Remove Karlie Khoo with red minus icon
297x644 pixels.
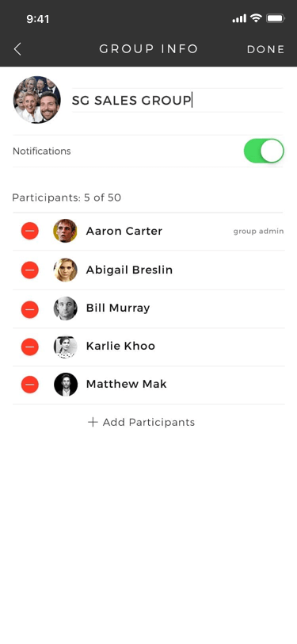pyautogui.click(x=30, y=347)
